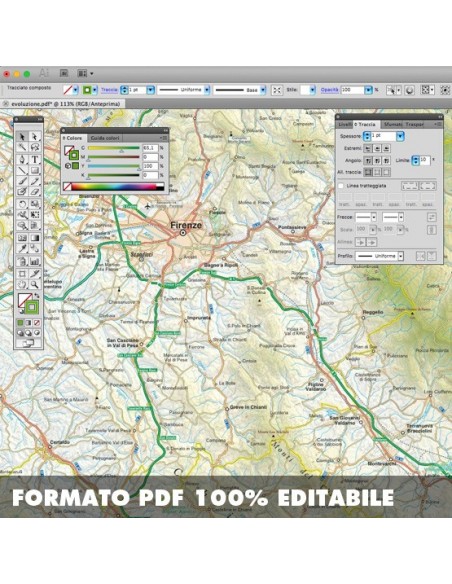Select the Rotate tool
This screenshot has width=452, height=584.
tap(22, 204)
